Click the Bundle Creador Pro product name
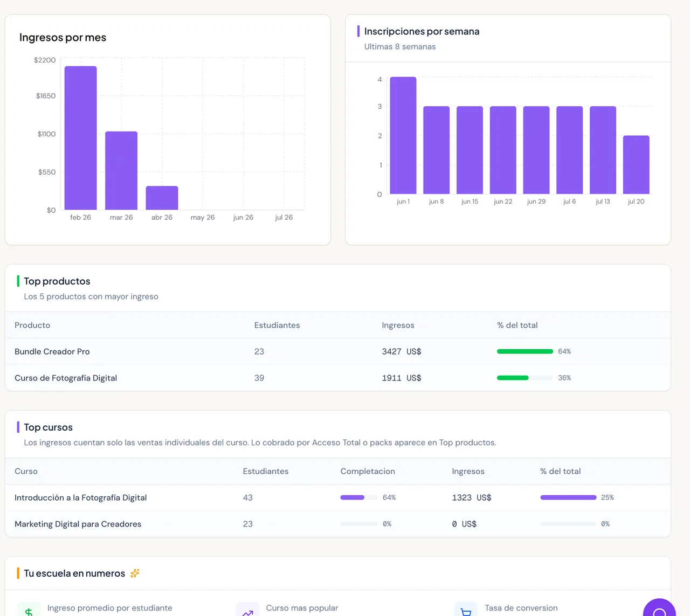 [x=52, y=351]
